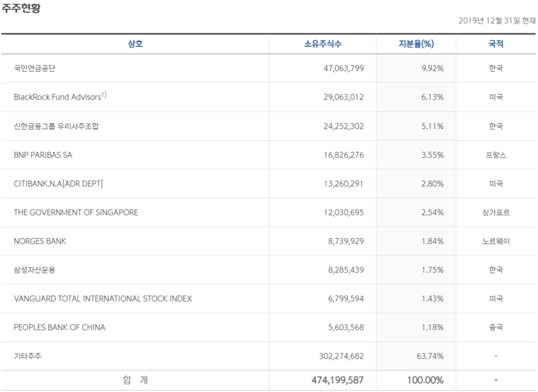
Task: Select THE GOVERNMENT OF SINGAPORE name
Action: pos(76,212)
